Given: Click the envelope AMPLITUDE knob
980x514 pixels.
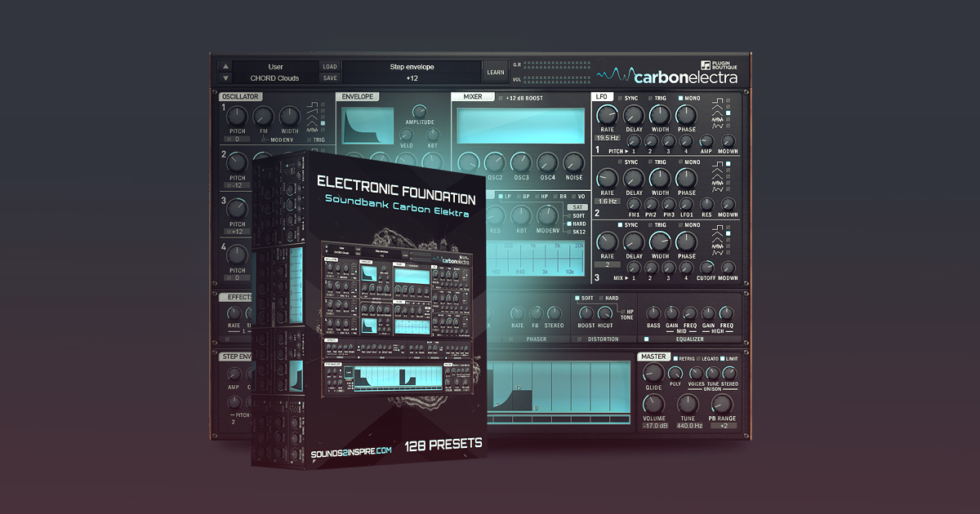Looking at the screenshot, I should 420,111.
